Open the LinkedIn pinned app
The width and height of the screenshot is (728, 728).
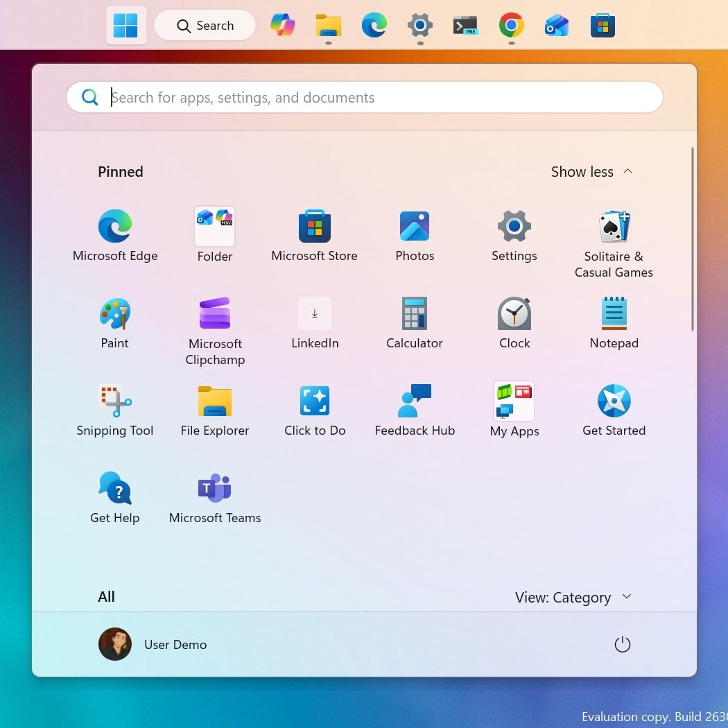315,323
